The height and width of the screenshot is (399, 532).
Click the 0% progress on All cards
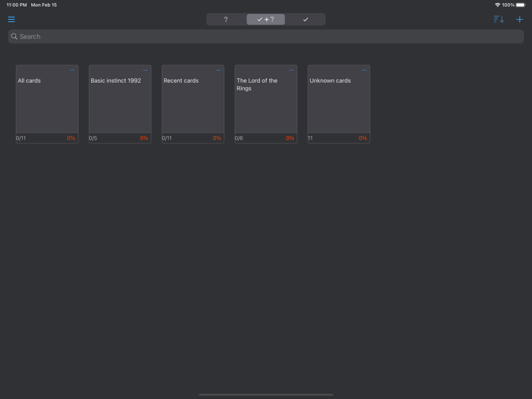(71, 138)
